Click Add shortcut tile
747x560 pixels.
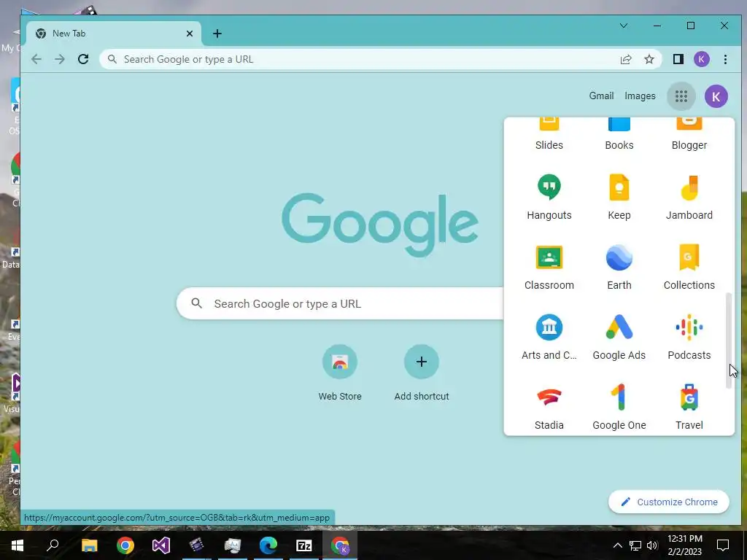point(422,374)
